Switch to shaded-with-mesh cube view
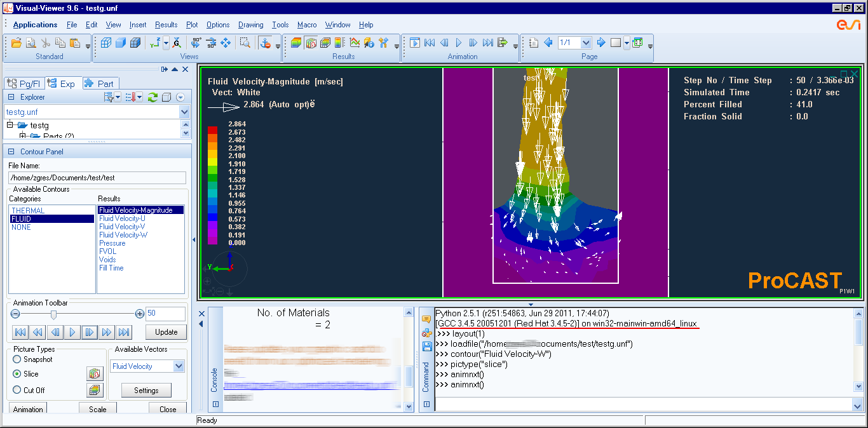 [x=135, y=43]
